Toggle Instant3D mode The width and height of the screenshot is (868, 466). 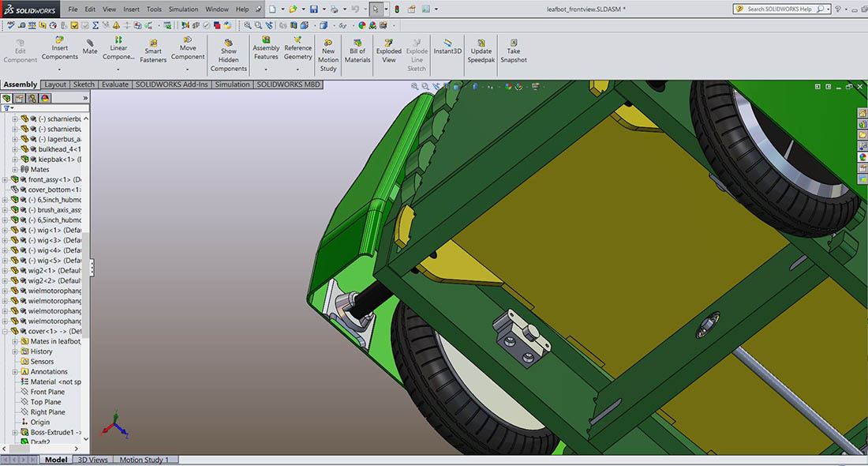(447, 47)
